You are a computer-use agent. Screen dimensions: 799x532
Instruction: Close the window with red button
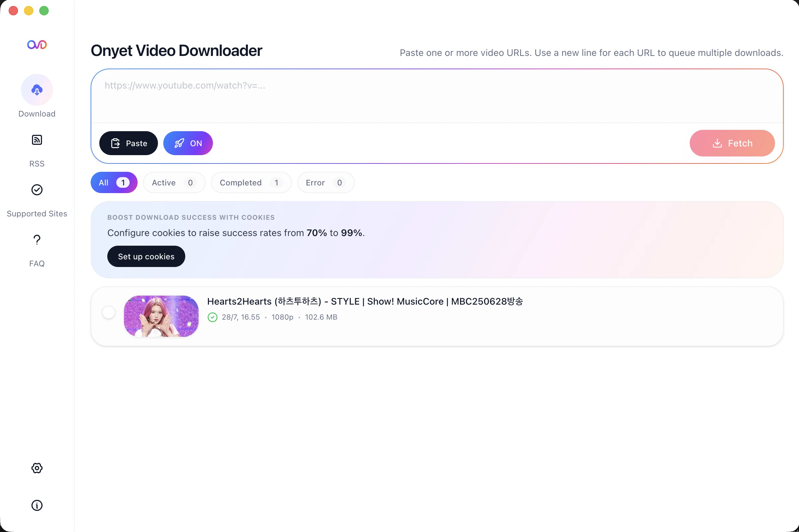pos(13,11)
